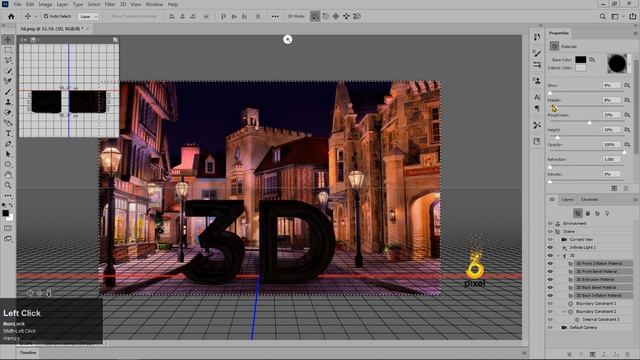Toggle the Auto-Select checkbox
This screenshot has width=640, height=360.
(x=46, y=16)
